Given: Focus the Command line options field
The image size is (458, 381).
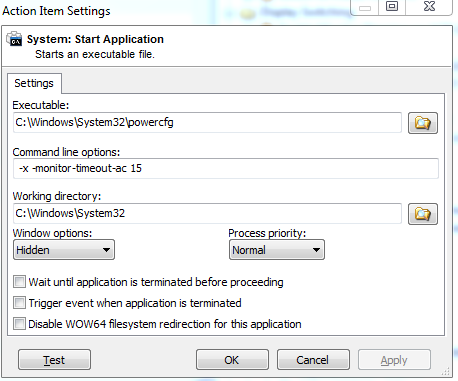Looking at the screenshot, I should point(226,168).
